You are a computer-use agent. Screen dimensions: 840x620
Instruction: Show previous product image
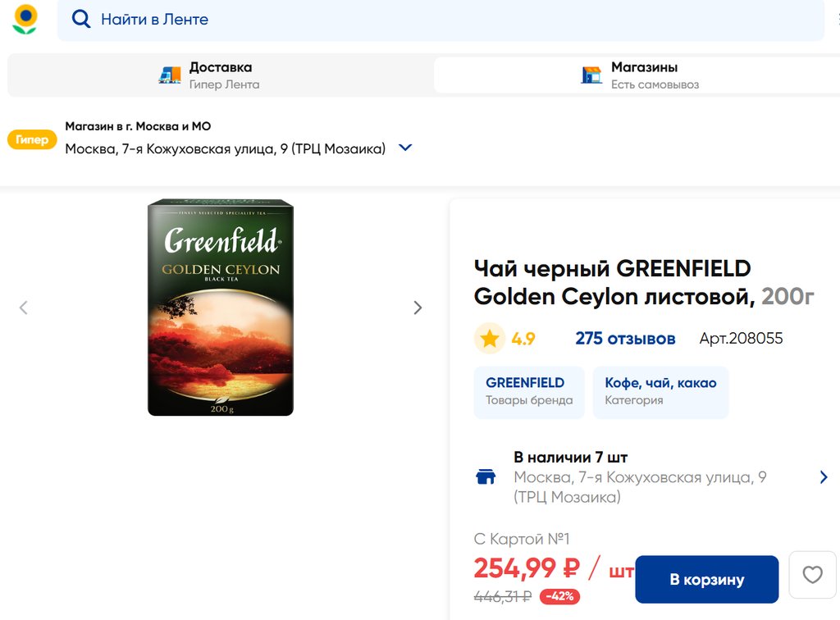(x=24, y=308)
